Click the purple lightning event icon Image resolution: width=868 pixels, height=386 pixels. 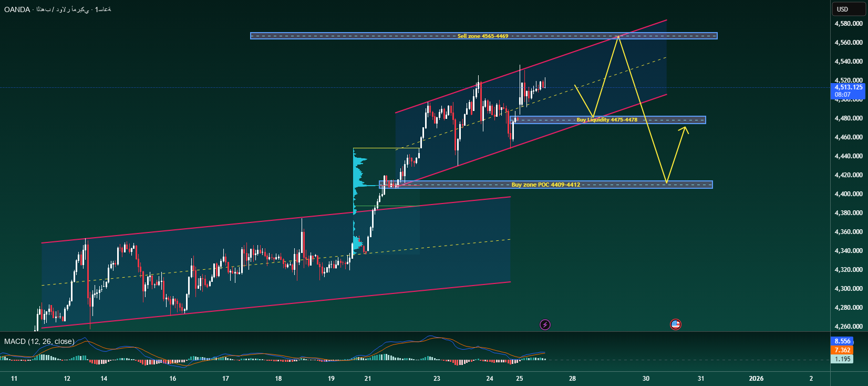[545, 324]
